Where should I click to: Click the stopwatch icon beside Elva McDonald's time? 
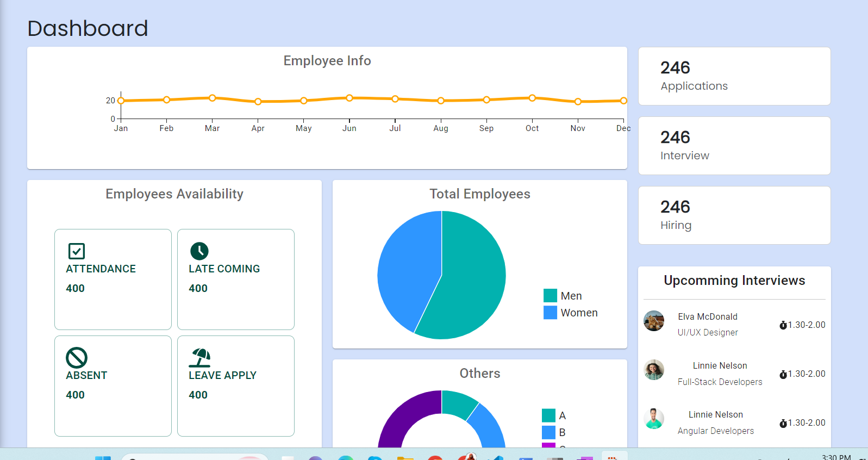783,325
